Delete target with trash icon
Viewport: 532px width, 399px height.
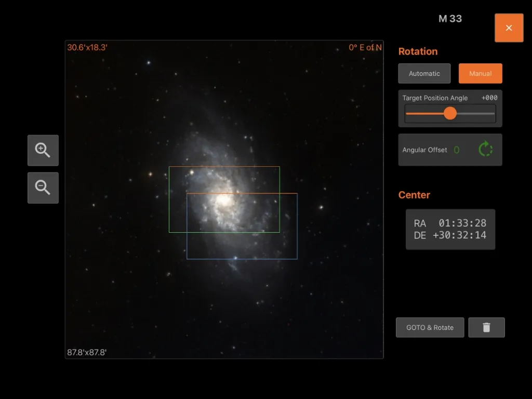pos(486,327)
